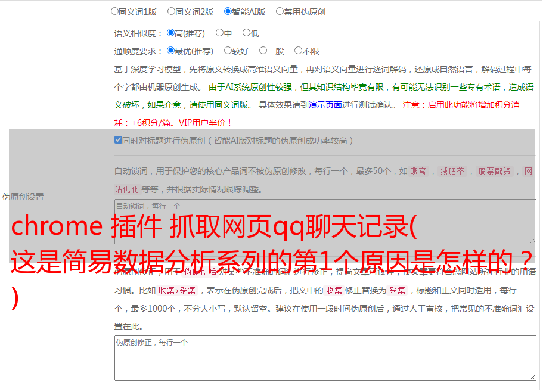This screenshot has width=543, height=392.
Task: Toggle the 同时对标题进行伪原创 checkbox
Action: pyautogui.click(x=118, y=140)
